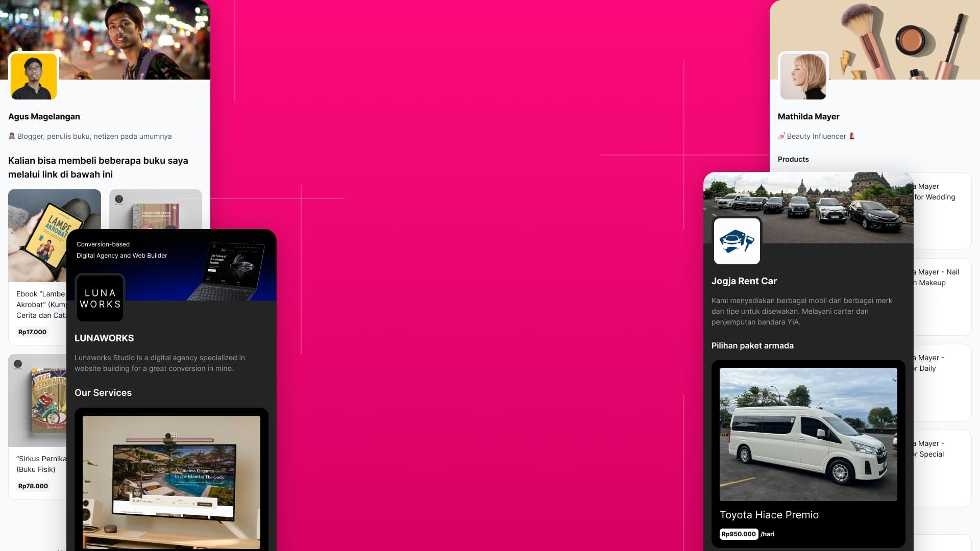Click the LUNA WORKS logo icon
The width and height of the screenshot is (980, 551).
[100, 298]
